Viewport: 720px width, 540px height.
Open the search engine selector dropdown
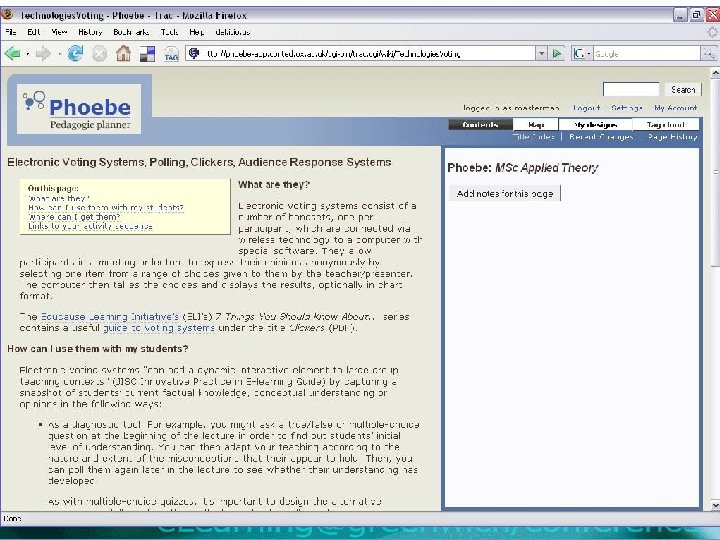click(x=582, y=54)
